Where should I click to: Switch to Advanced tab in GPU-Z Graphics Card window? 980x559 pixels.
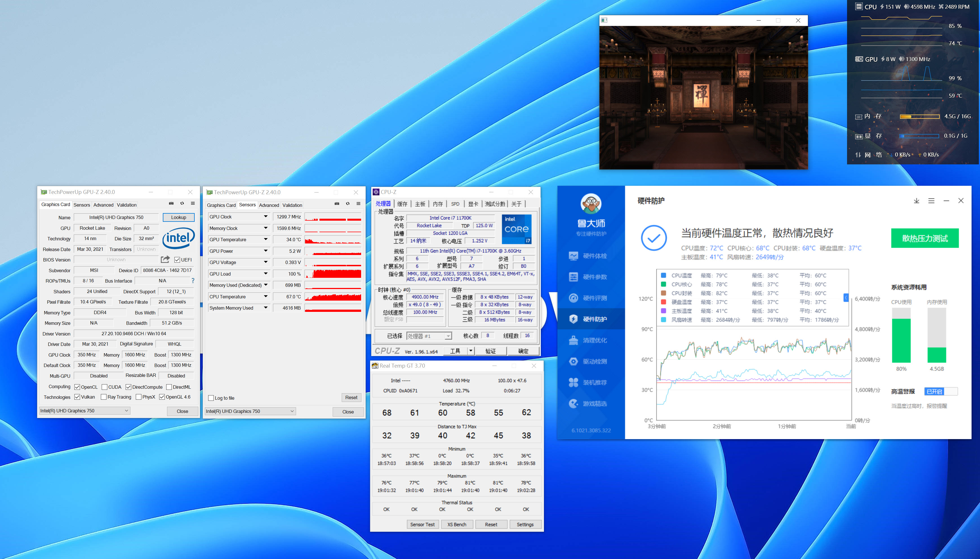103,205
